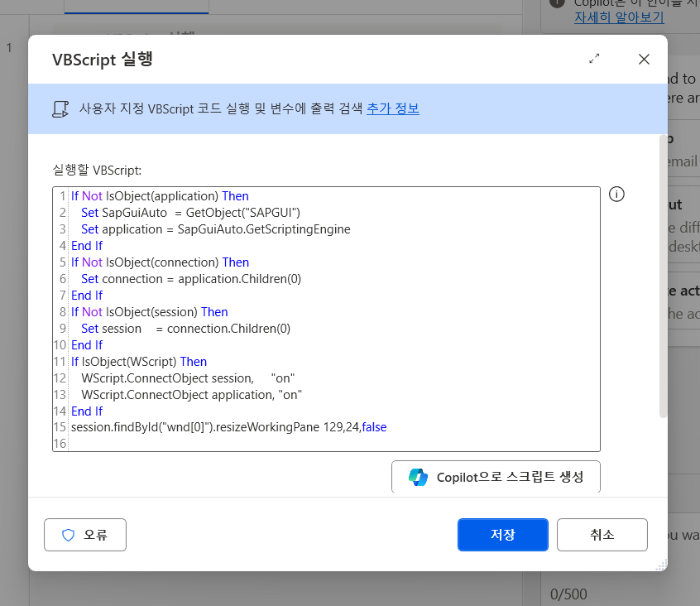Viewport: 700px width, 606px height.
Task: Expand the VBScript dialog with arrows icon
Action: tap(594, 59)
